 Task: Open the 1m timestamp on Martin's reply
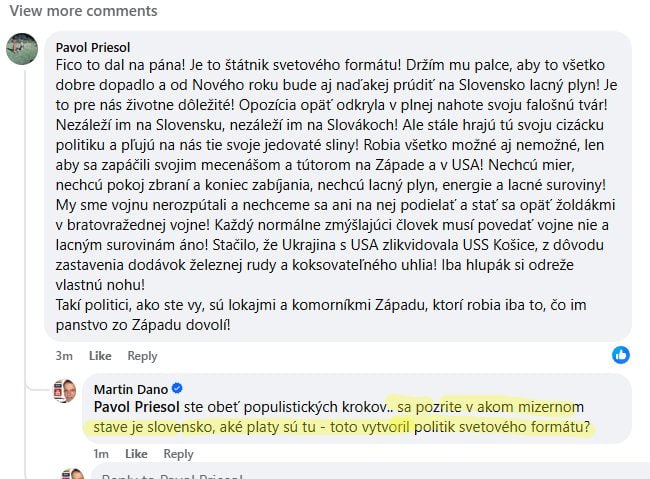[101, 453]
